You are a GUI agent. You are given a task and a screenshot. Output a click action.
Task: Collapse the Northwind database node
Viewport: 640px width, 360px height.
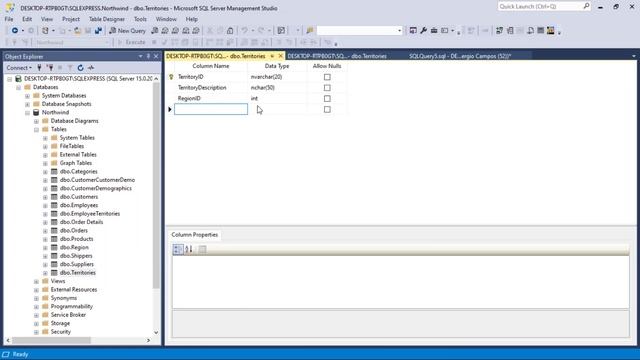click(x=27, y=113)
